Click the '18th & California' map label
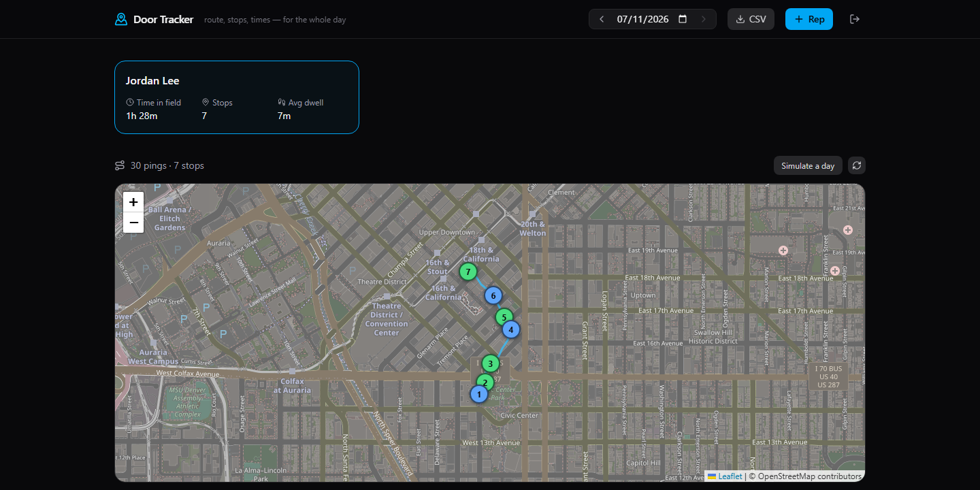Screen dimensions: 980x490 pos(481,255)
